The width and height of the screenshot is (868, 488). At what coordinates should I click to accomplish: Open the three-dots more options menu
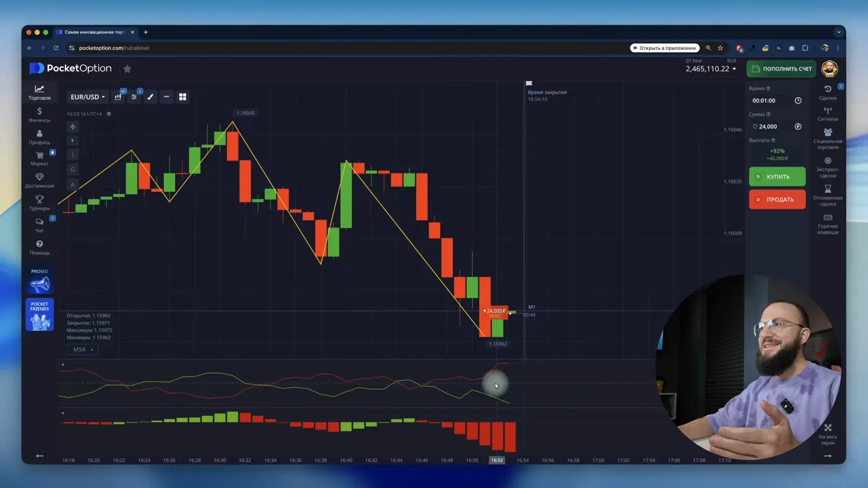click(x=167, y=97)
